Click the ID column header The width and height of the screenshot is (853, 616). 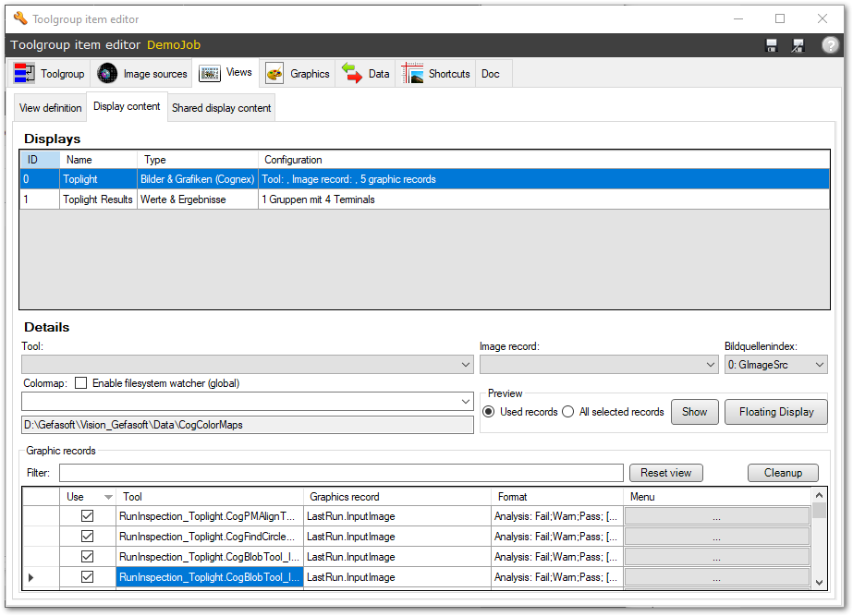[41, 159]
